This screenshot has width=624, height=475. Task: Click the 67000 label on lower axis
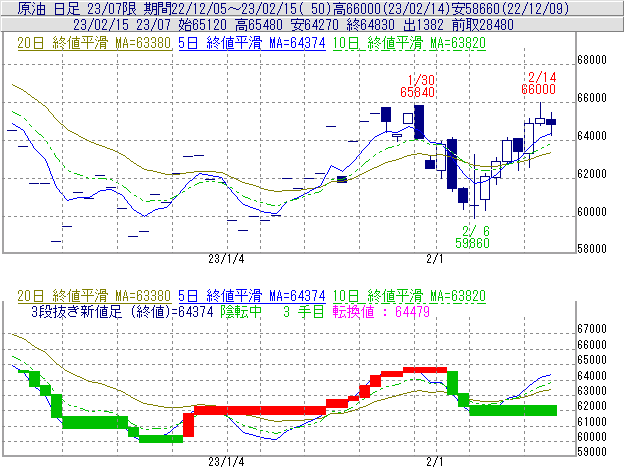tap(592, 329)
